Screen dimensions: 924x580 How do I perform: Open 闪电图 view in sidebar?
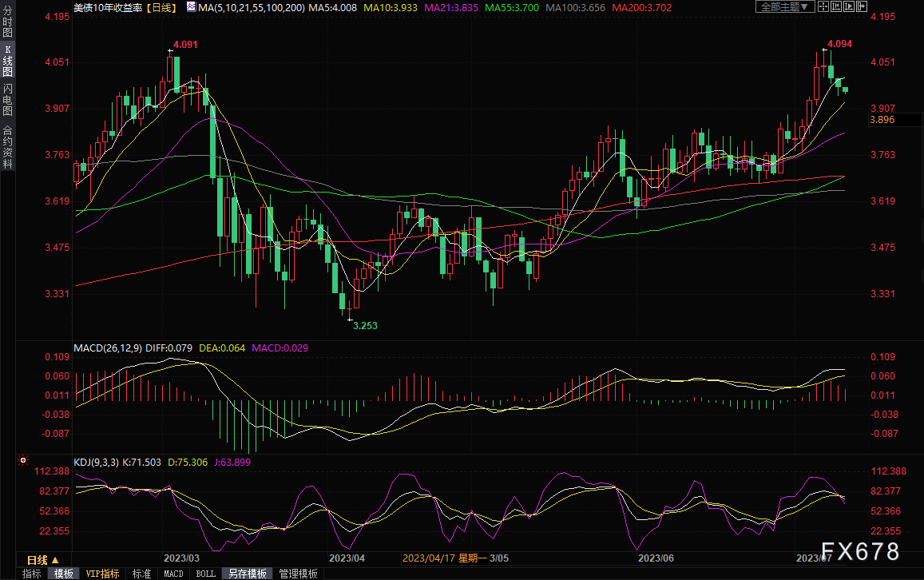point(8,100)
